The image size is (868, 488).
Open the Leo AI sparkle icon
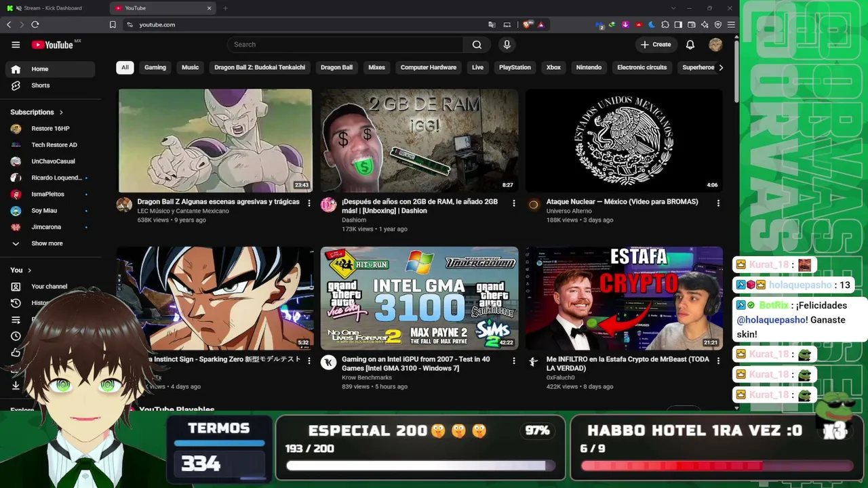(x=705, y=24)
